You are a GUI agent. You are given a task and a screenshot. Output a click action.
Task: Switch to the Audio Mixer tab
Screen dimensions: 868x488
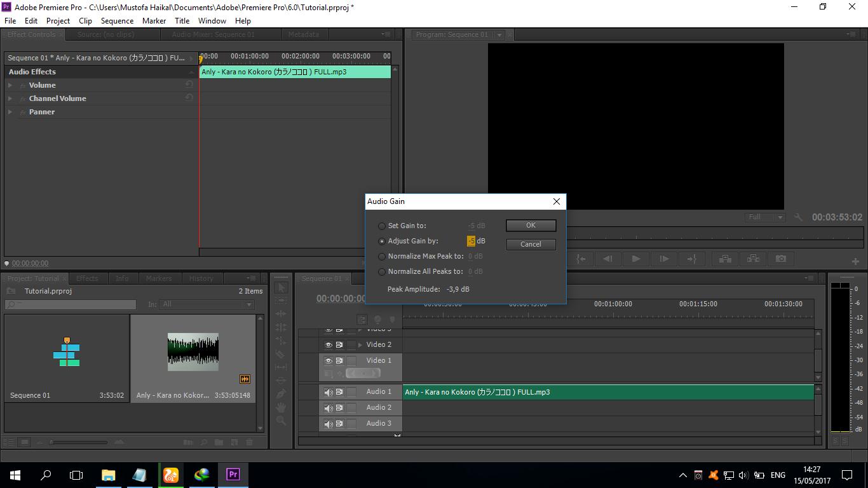[x=213, y=34]
